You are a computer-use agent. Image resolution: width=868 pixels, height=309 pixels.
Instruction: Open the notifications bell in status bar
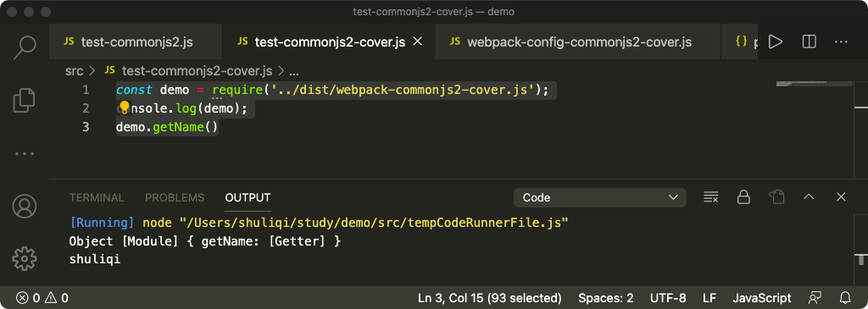pos(845,298)
